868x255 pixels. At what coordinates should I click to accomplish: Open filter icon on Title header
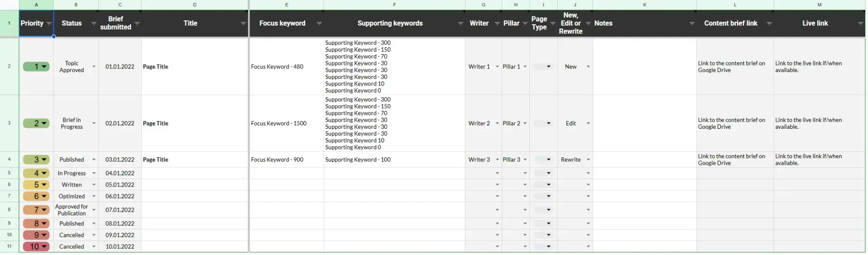(x=243, y=24)
